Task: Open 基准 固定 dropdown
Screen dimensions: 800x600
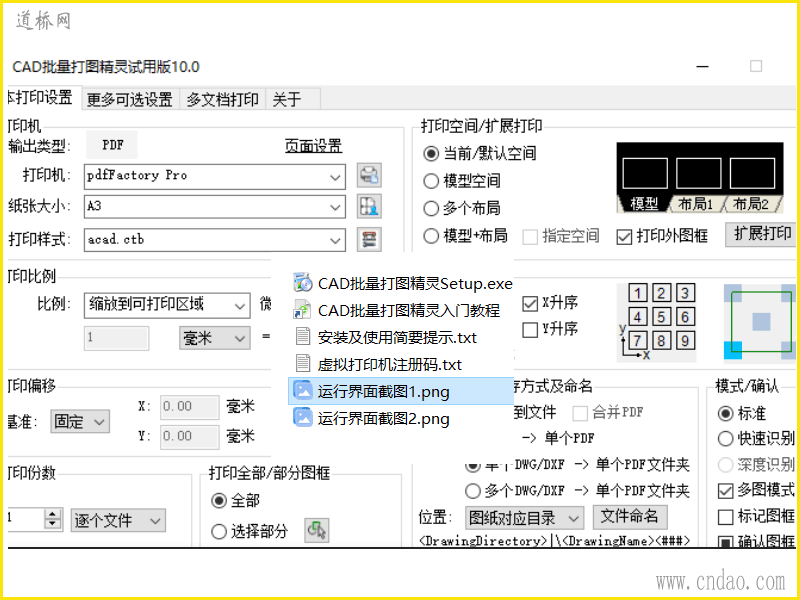Action: coord(80,422)
